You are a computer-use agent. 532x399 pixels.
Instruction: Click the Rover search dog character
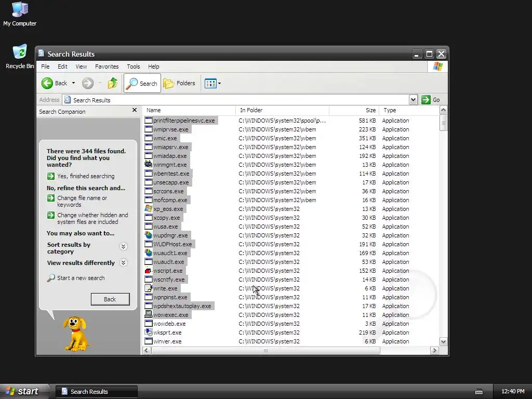point(76,334)
